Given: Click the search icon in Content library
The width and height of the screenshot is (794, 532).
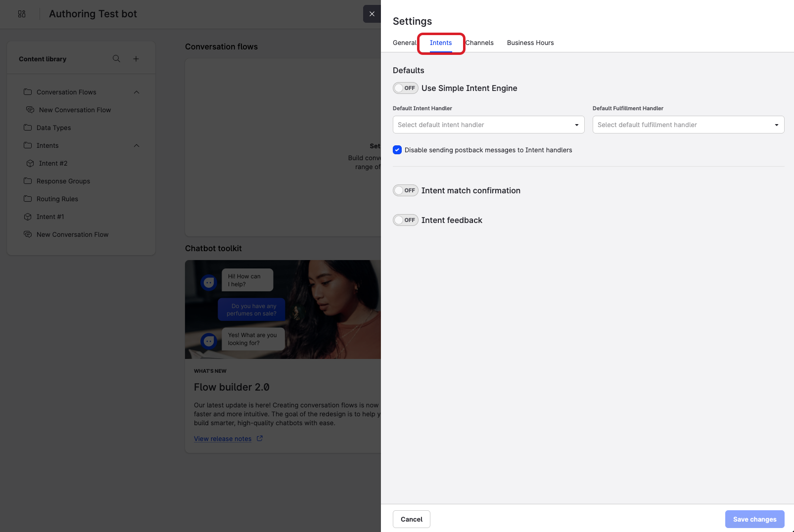Looking at the screenshot, I should tap(116, 59).
